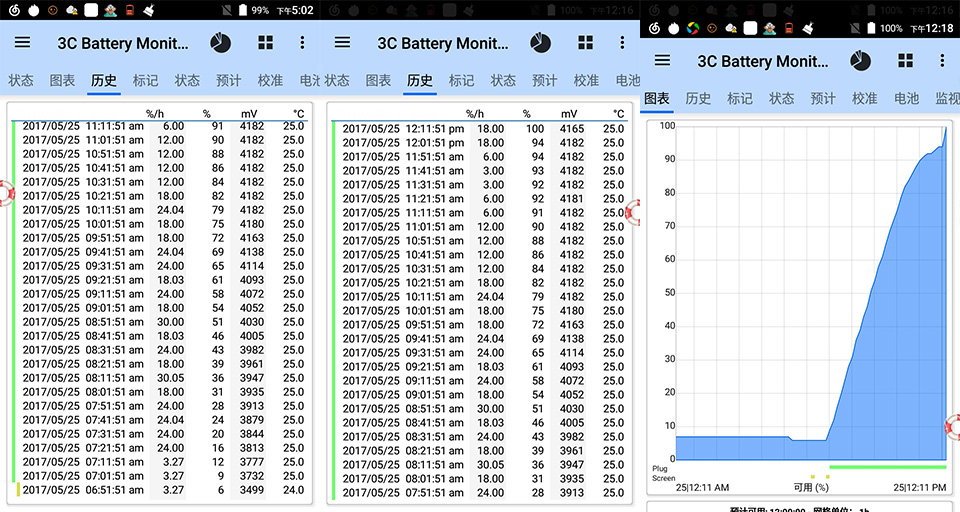Tap grid icon in right screenshot
This screenshot has width=960, height=512.
[x=905, y=61]
